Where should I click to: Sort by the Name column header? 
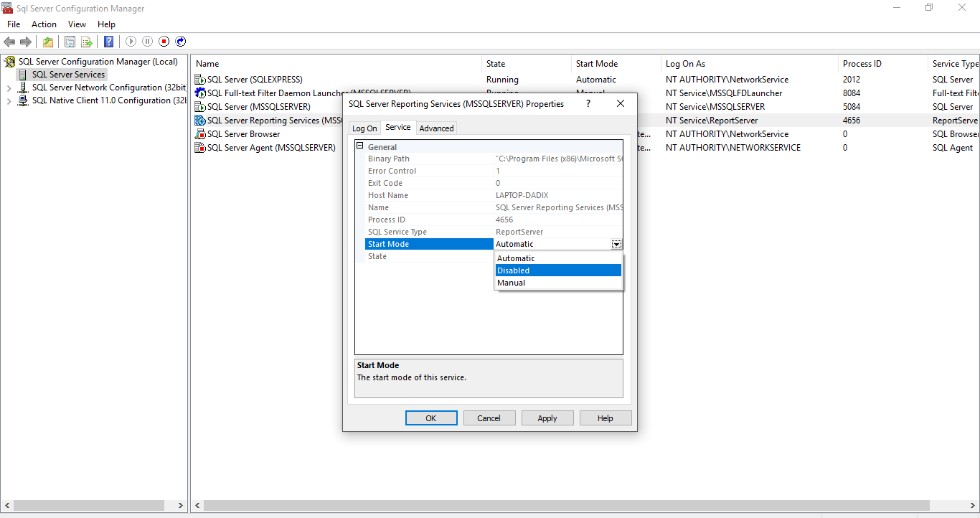click(336, 64)
